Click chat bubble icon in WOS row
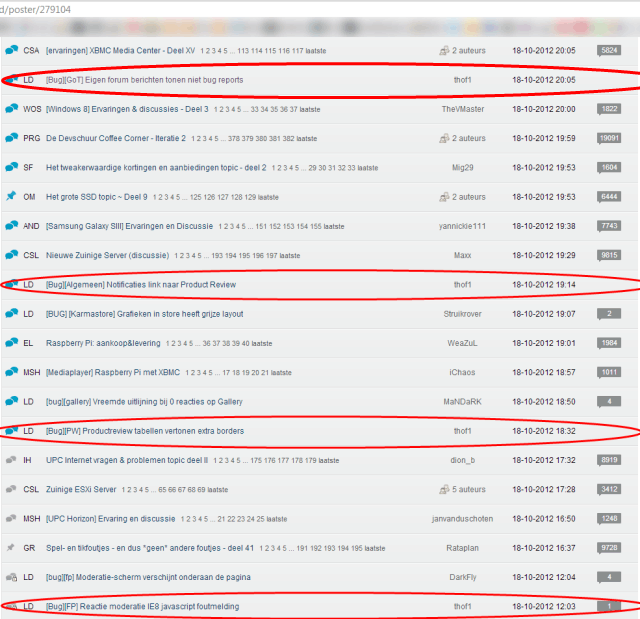This screenshot has width=640, height=619. pyautogui.click(x=11, y=108)
